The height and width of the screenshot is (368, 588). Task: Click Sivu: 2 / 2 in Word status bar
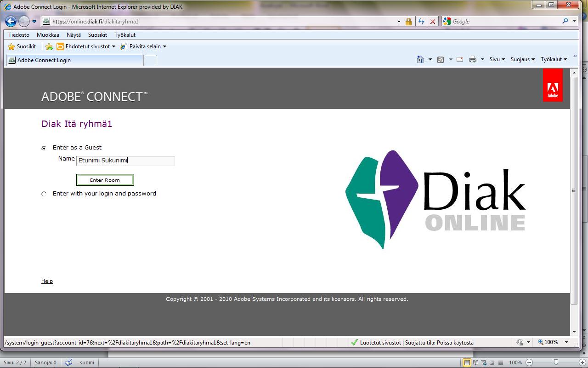click(x=16, y=362)
